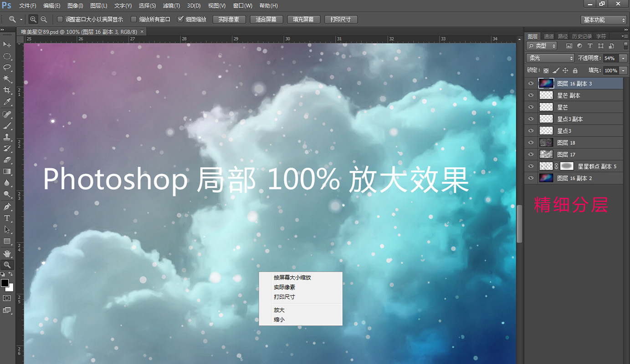630x364 pixels.
Task: Select the Zoom tool in the toolbox
Action: click(x=7, y=265)
